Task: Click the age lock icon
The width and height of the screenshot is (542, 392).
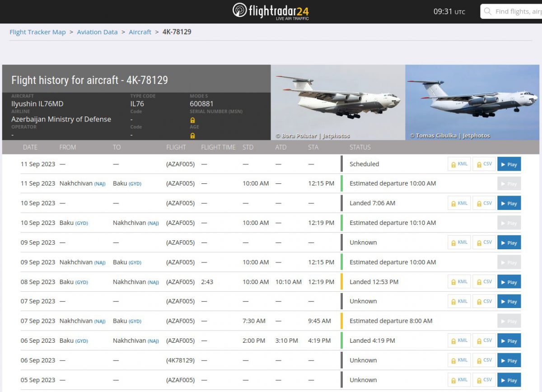Action: click(x=192, y=135)
